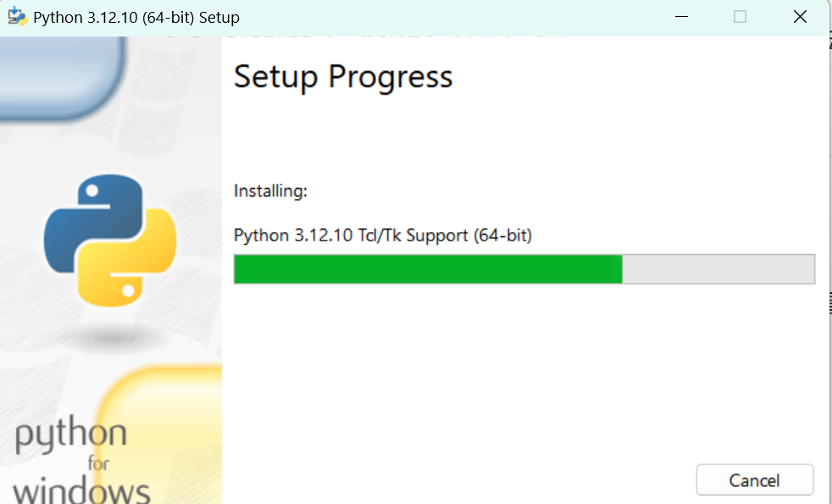
Task: Click the blue head of Python logo
Action: [93, 223]
